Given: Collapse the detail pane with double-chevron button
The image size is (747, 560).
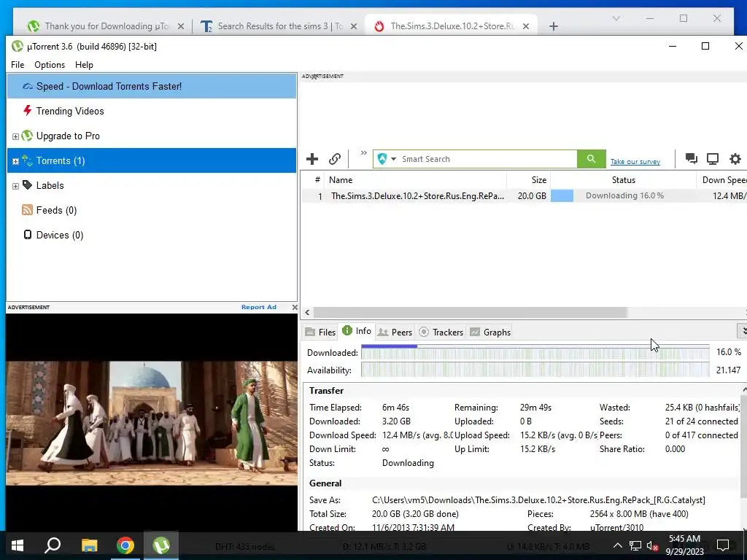Looking at the screenshot, I should tap(742, 330).
